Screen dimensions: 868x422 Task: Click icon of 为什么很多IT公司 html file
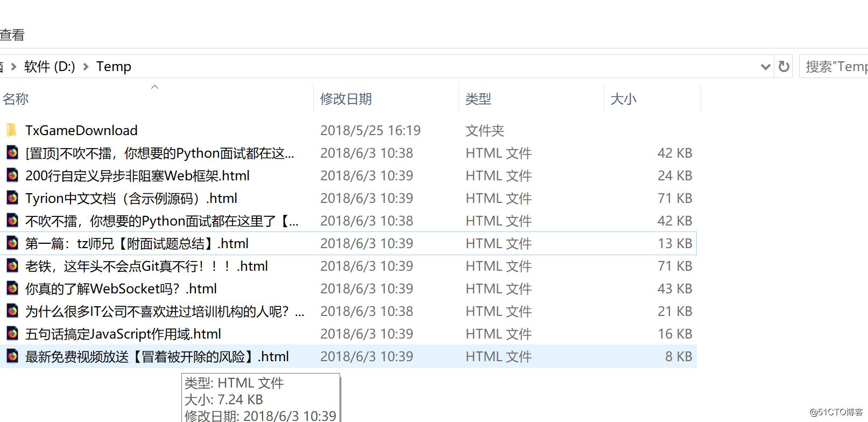click(x=12, y=311)
